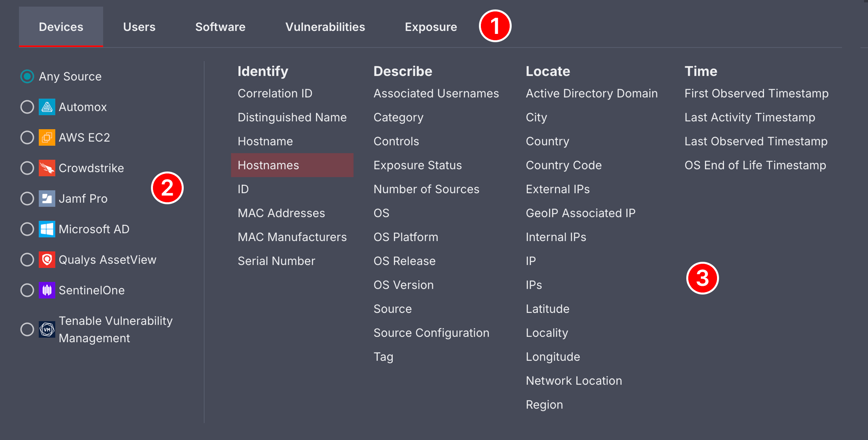This screenshot has height=440, width=868.
Task: Open the Software tab
Action: click(220, 26)
